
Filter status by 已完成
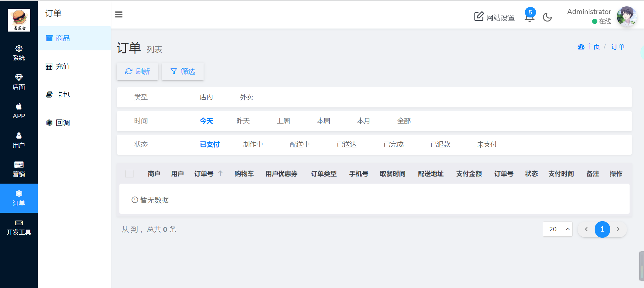(x=394, y=144)
